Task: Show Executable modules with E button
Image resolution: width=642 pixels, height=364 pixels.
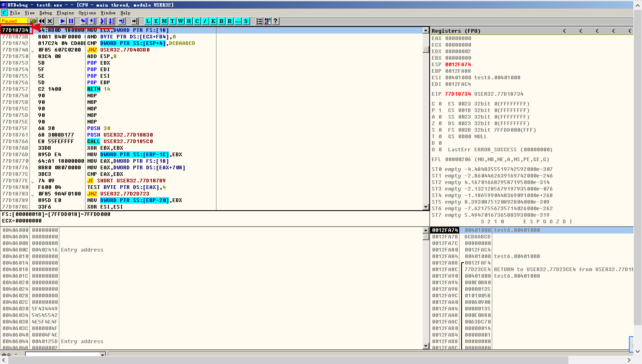Action: click(x=156, y=21)
